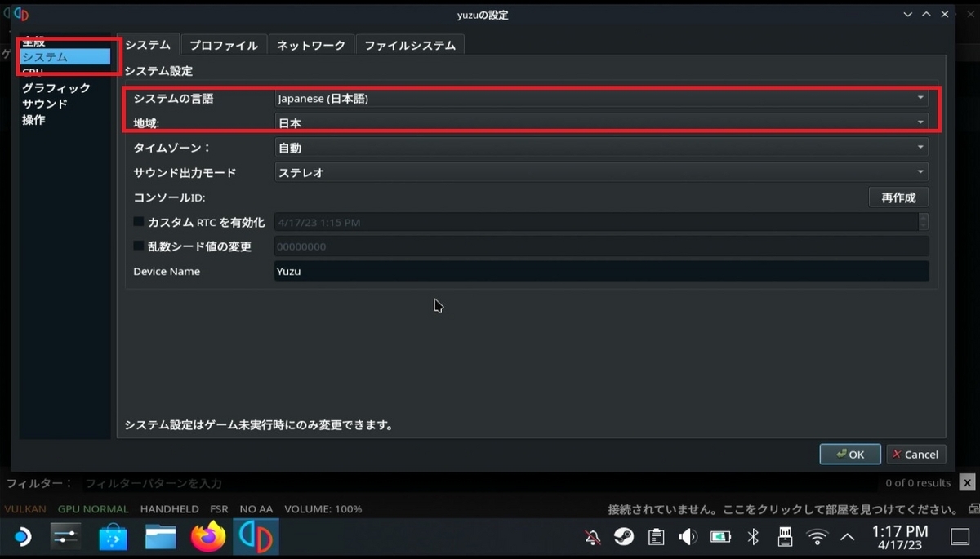Expand the hidden tray icons arrow

click(x=848, y=537)
